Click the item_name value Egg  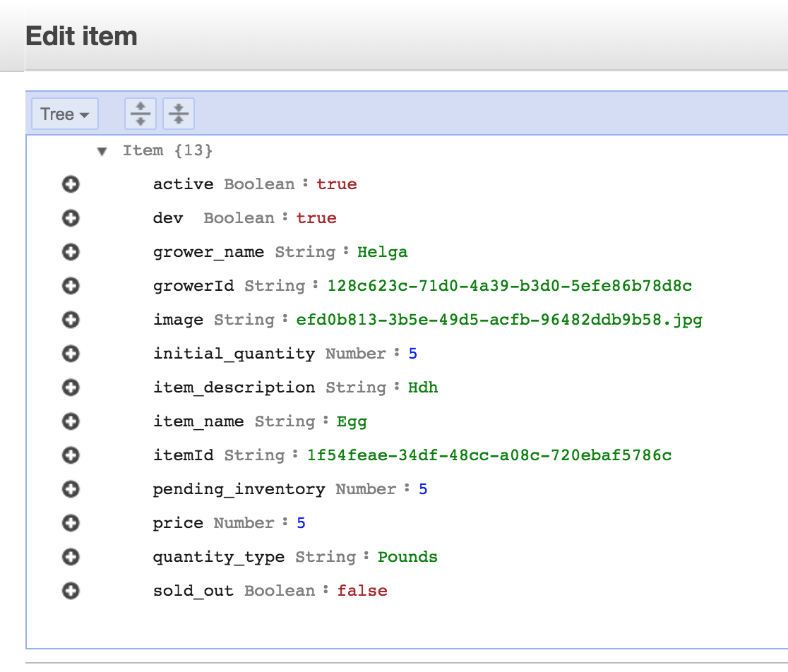pos(352,421)
